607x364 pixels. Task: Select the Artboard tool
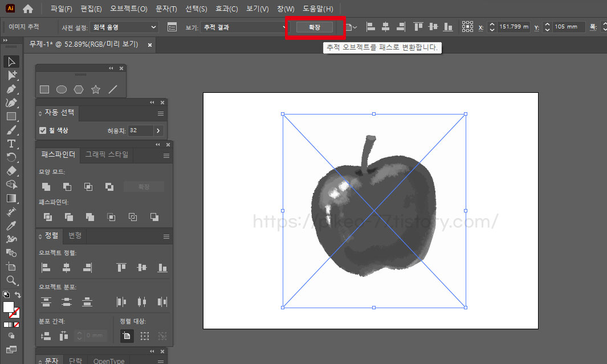(11, 267)
